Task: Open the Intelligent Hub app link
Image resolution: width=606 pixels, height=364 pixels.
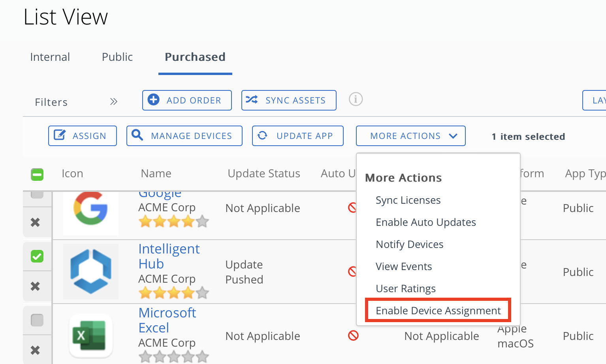Action: coord(169,256)
